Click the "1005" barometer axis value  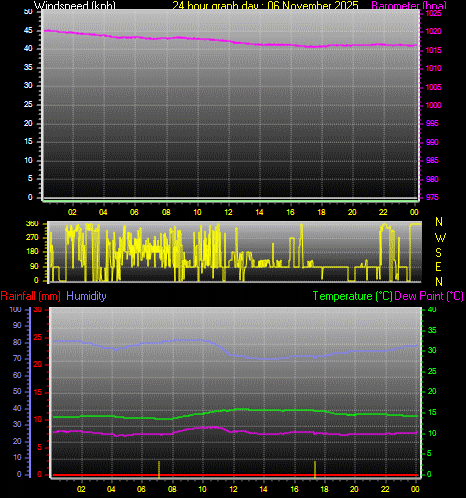(x=434, y=87)
